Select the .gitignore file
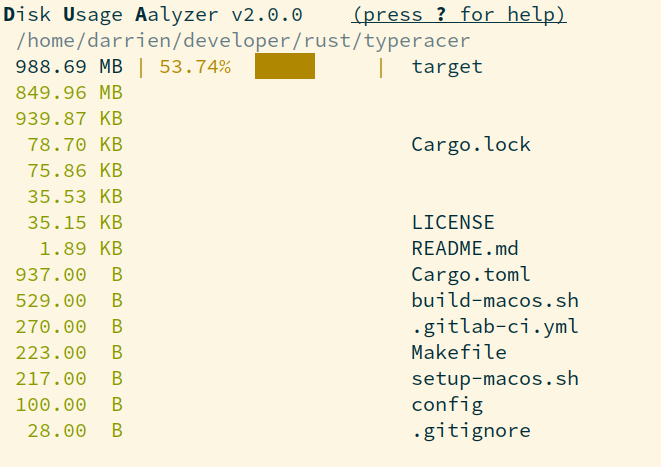Screen dimensions: 661x467 click(470, 430)
